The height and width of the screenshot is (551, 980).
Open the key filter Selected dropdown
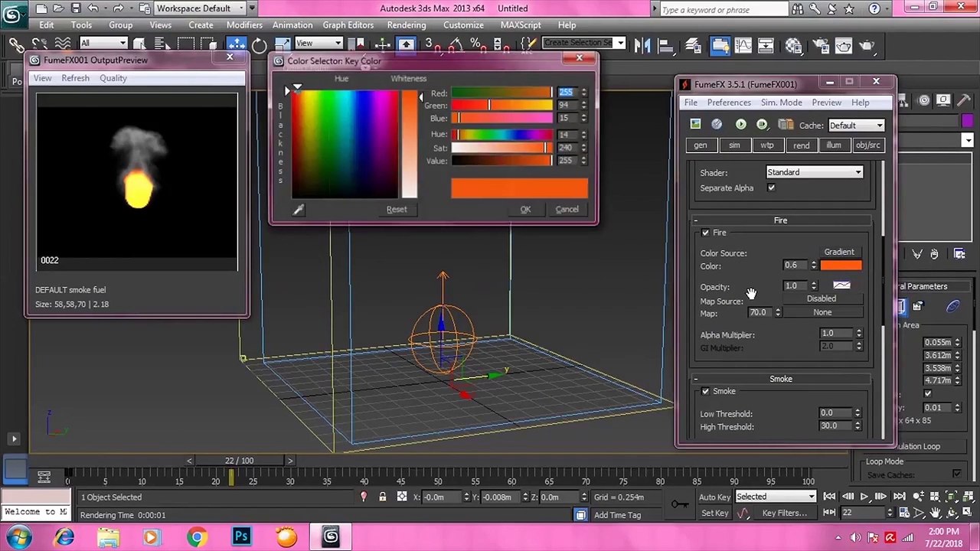[776, 497]
